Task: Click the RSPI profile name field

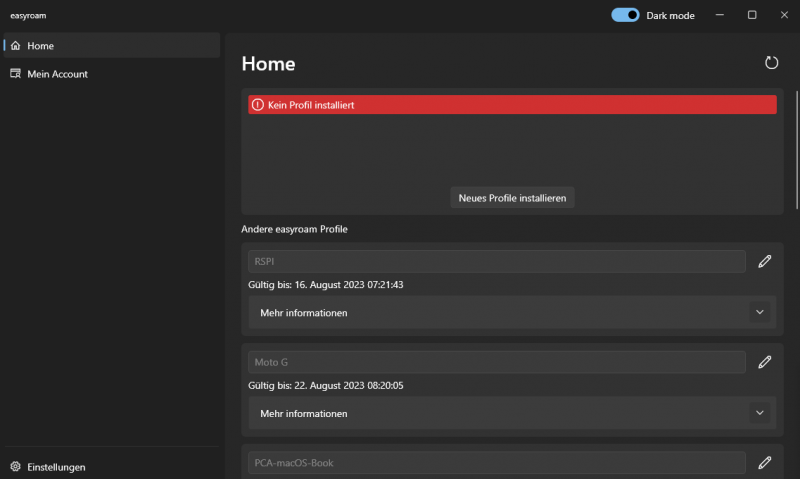Action: (x=496, y=261)
